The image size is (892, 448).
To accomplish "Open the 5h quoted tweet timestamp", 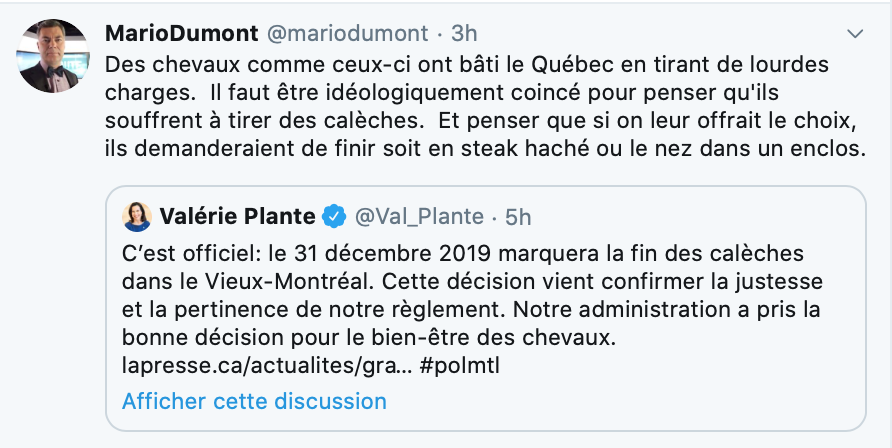I will (518, 217).
